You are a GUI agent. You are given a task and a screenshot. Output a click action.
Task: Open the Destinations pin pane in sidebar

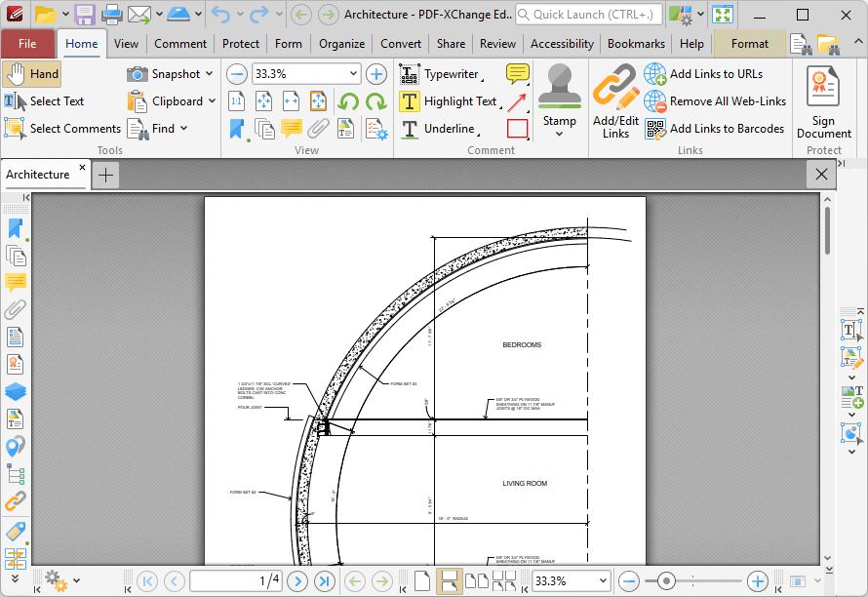coord(16,447)
